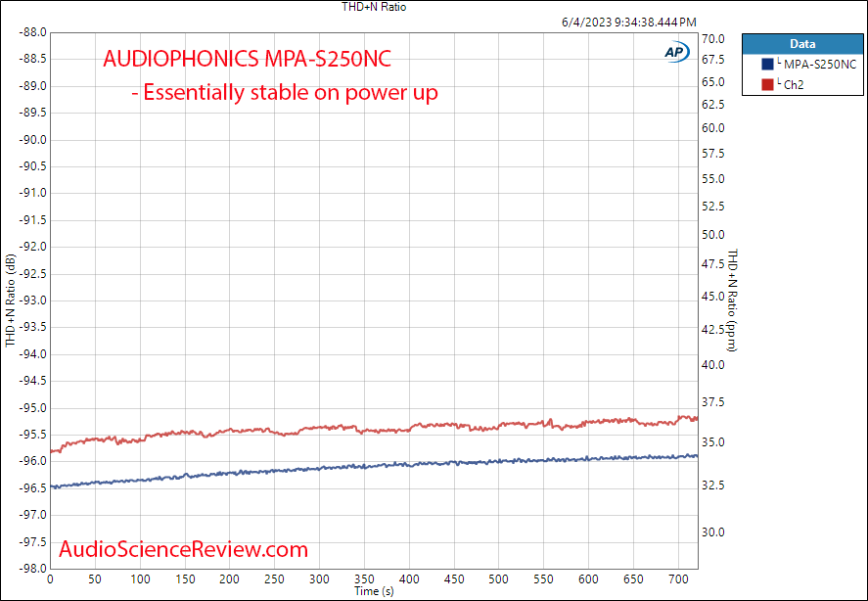Screen dimensions: 868x601
Task: Select the blue MPA-S250NC legend swatch
Action: 767,65
